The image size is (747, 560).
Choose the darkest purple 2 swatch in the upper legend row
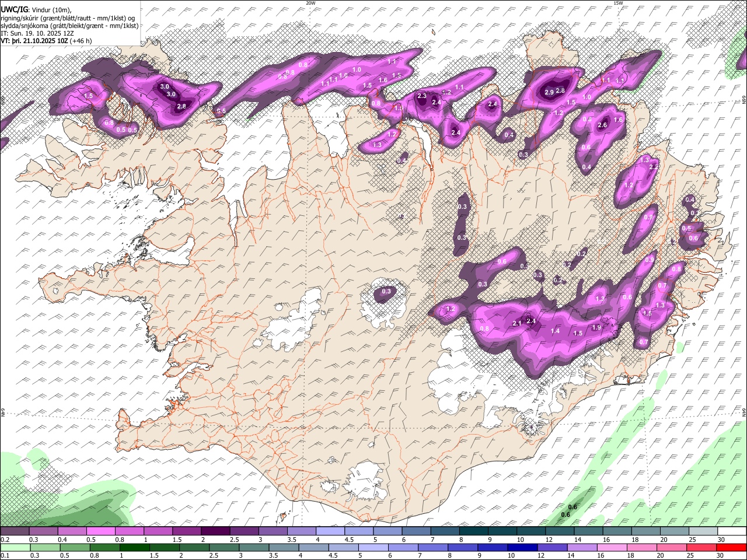pyautogui.click(x=215, y=531)
